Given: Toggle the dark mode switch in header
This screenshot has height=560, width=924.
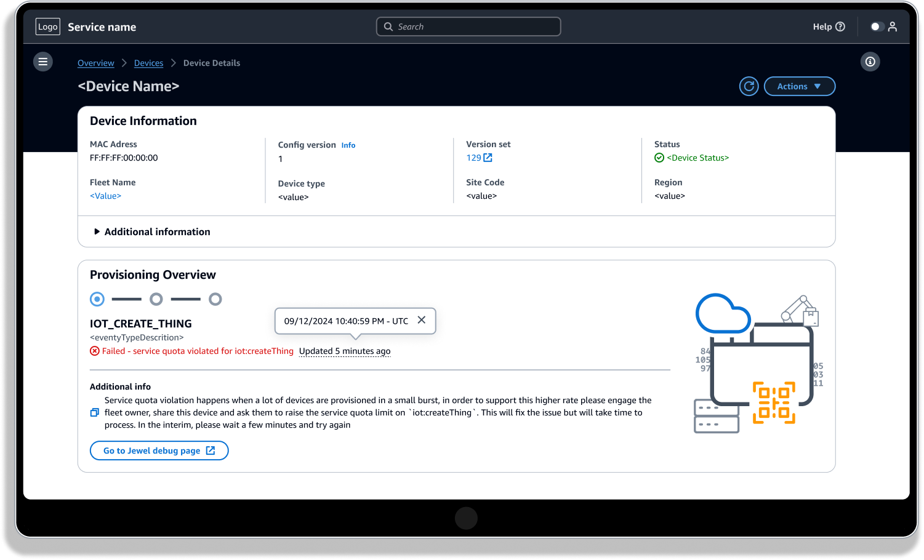Looking at the screenshot, I should (x=877, y=26).
